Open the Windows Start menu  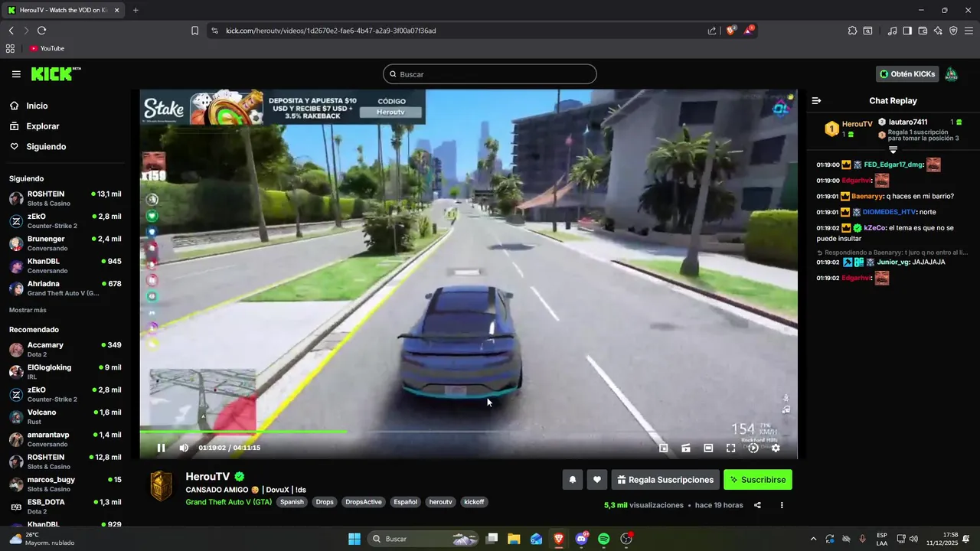[354, 539]
